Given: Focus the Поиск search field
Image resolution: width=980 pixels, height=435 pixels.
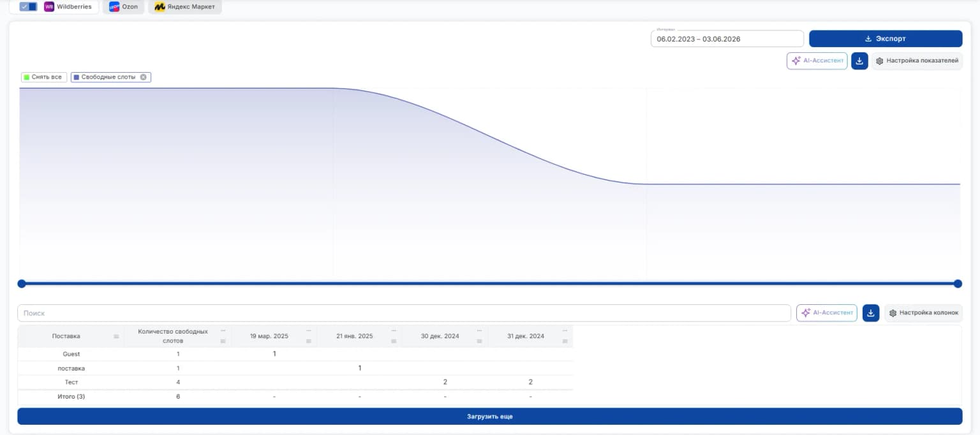Looking at the screenshot, I should point(404,313).
